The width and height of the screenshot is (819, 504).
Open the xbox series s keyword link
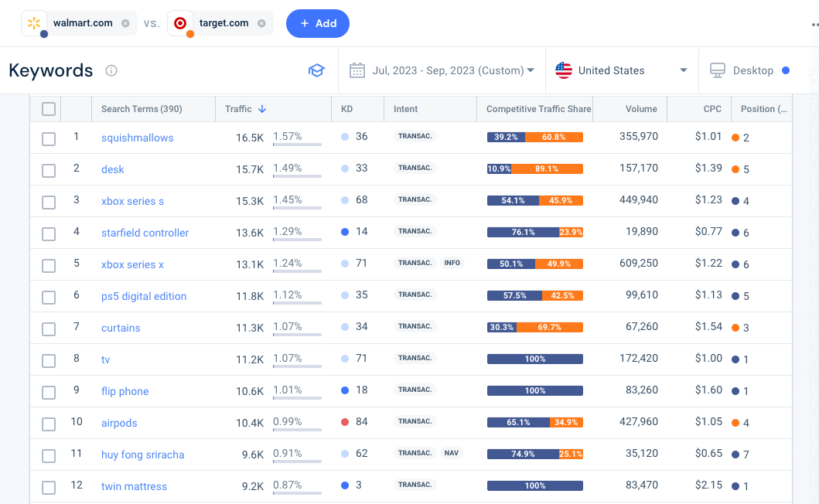[x=132, y=201]
